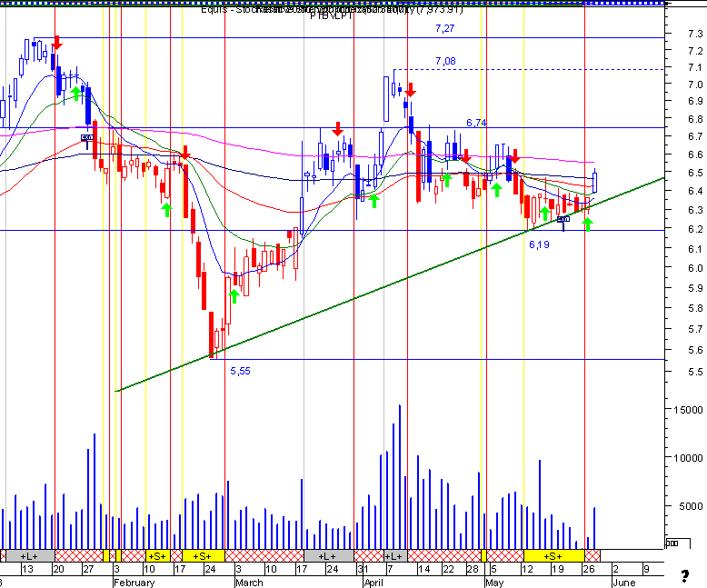This screenshot has height=588, width=707.
Task: Click the green buy arrow below the May 26 candle
Action: pos(588,224)
